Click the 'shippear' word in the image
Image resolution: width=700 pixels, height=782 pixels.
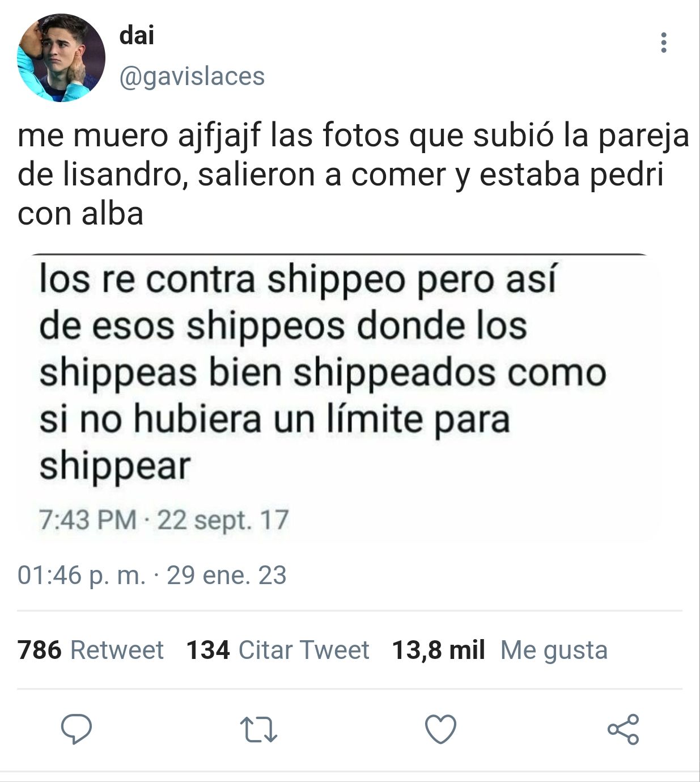coord(114,467)
